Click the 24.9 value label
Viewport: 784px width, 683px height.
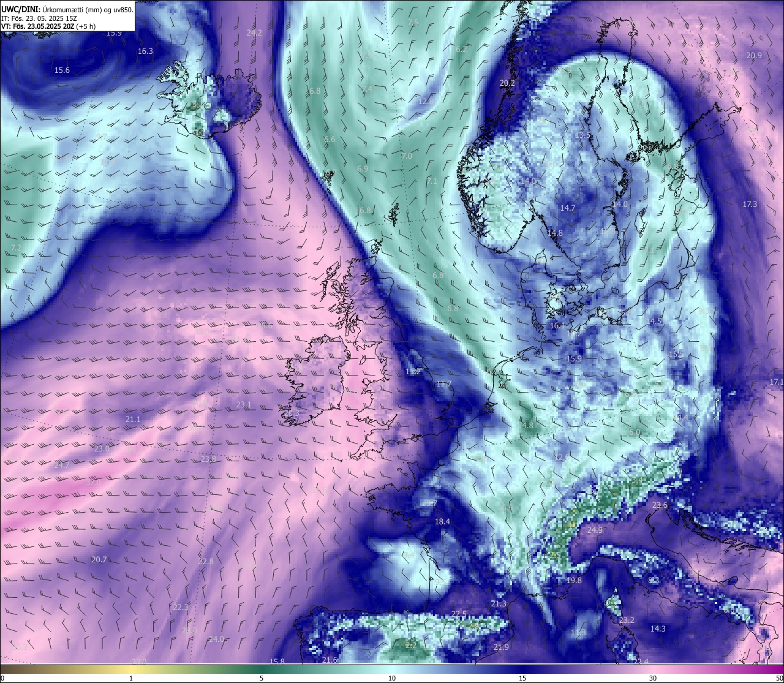595,530
